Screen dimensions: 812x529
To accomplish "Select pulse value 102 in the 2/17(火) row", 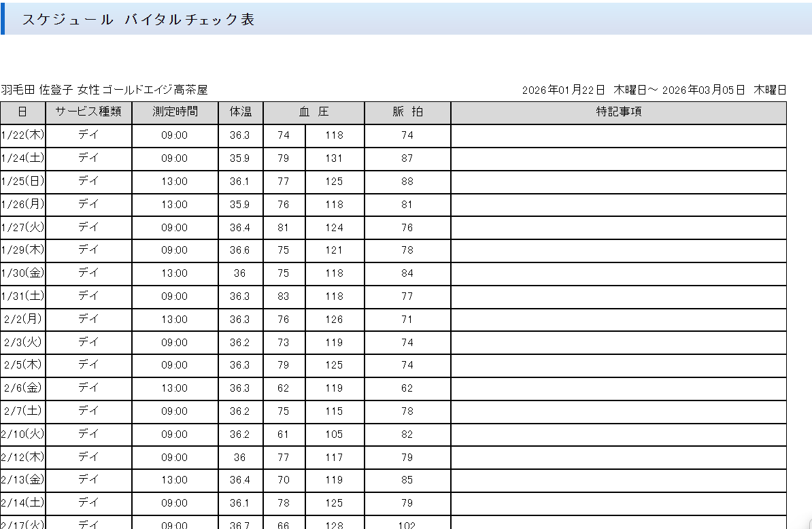I will 407,524.
